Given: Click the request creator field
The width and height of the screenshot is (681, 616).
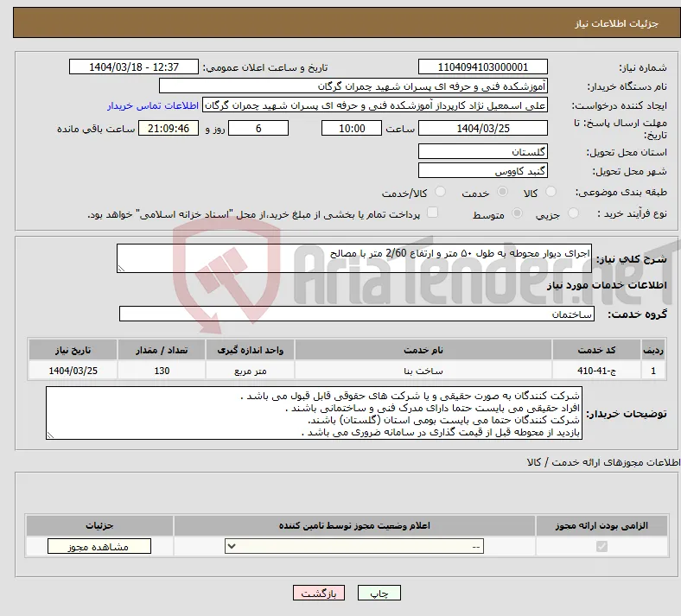Looking at the screenshot, I should [375, 105].
